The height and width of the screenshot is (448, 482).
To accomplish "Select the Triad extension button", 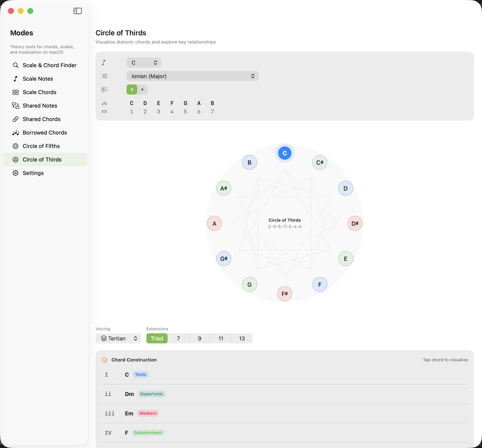I will pos(157,338).
